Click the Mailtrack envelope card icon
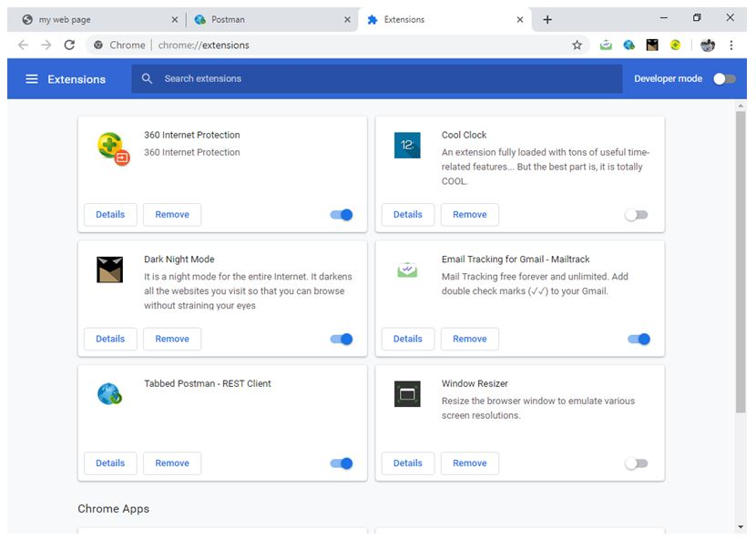This screenshot has width=756, height=549. (x=407, y=269)
